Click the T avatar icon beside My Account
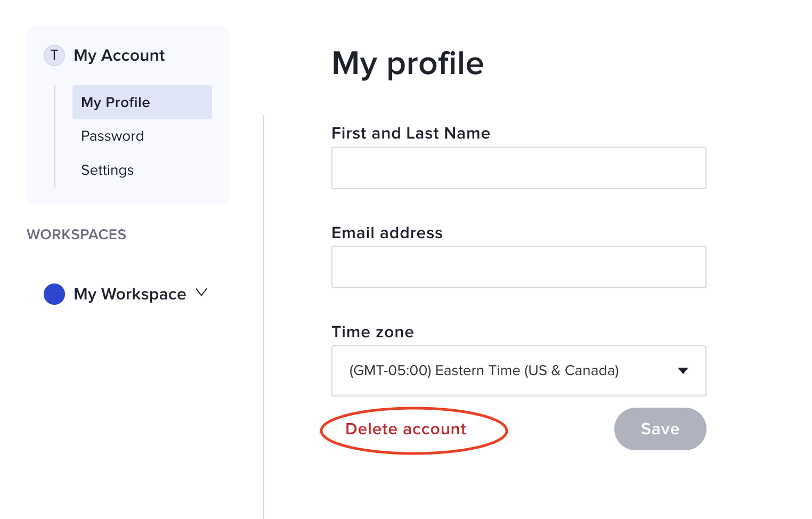 [x=54, y=55]
